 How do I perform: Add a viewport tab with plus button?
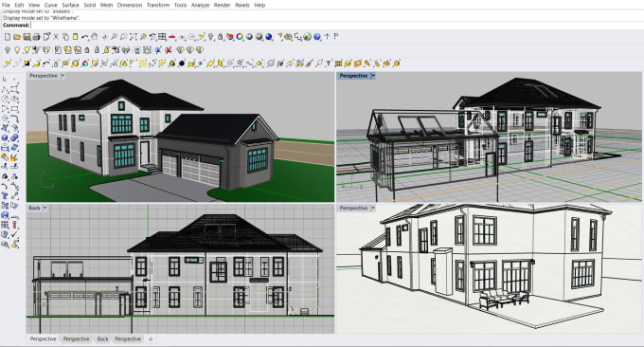coord(151,339)
